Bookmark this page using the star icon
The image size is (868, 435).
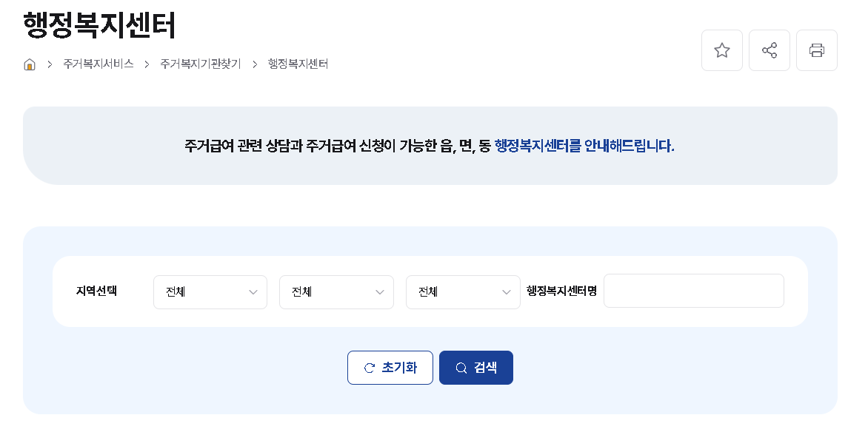722,50
